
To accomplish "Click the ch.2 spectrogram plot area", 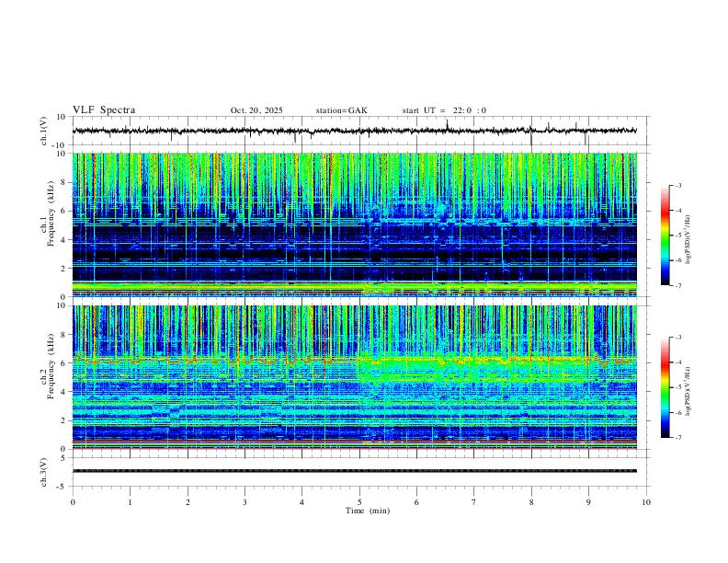I will 354,377.
